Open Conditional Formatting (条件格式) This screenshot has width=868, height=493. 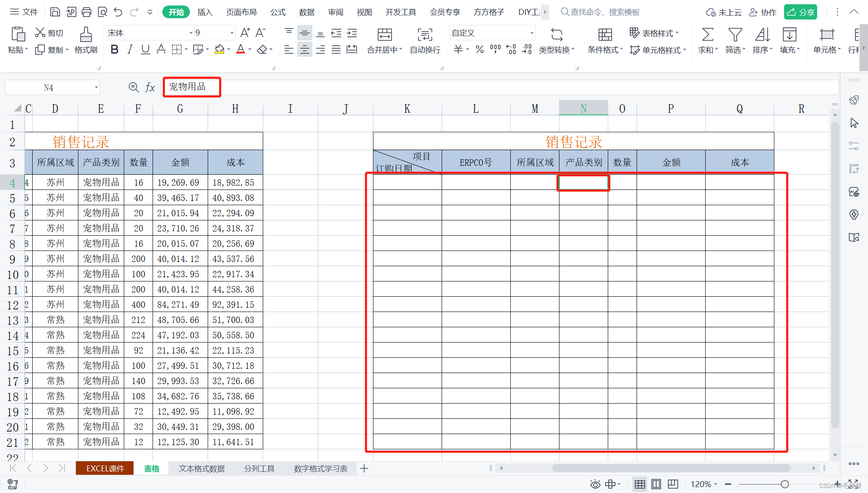click(x=605, y=35)
